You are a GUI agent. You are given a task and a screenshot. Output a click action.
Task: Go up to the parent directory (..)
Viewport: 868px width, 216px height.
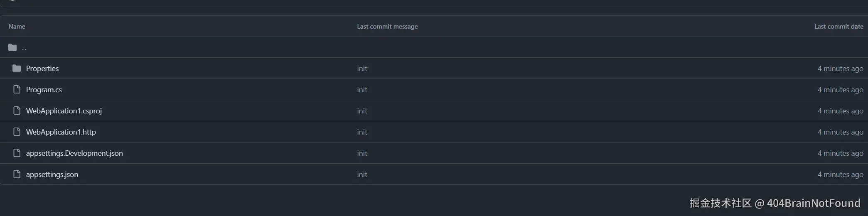[24, 48]
